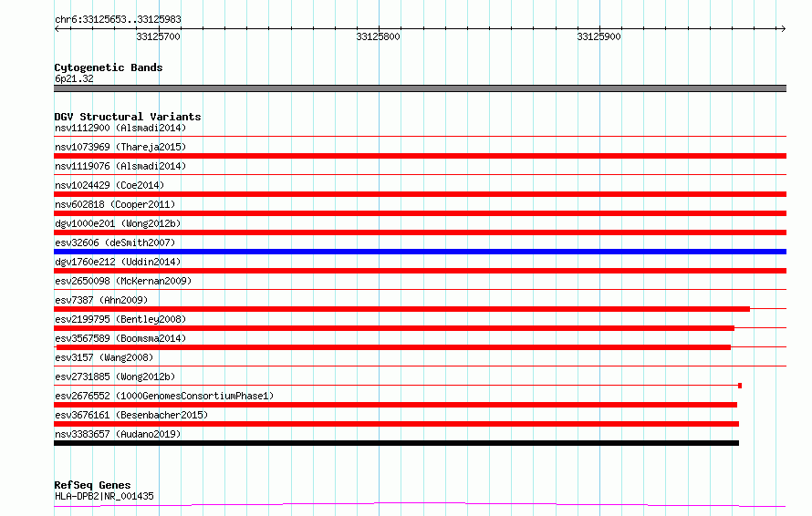Select the red bar under esv2199795

(394, 328)
